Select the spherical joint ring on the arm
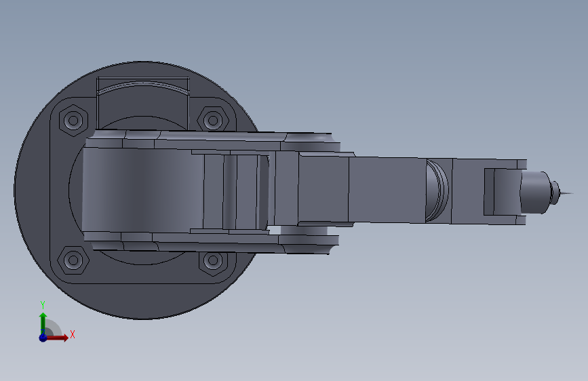This screenshot has height=381, width=588. 437,190
